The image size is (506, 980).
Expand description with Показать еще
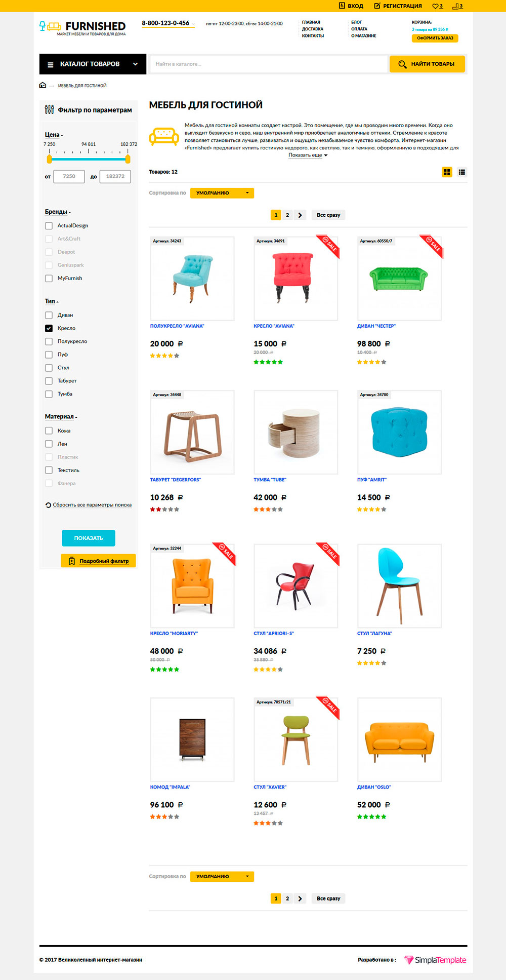tap(308, 155)
